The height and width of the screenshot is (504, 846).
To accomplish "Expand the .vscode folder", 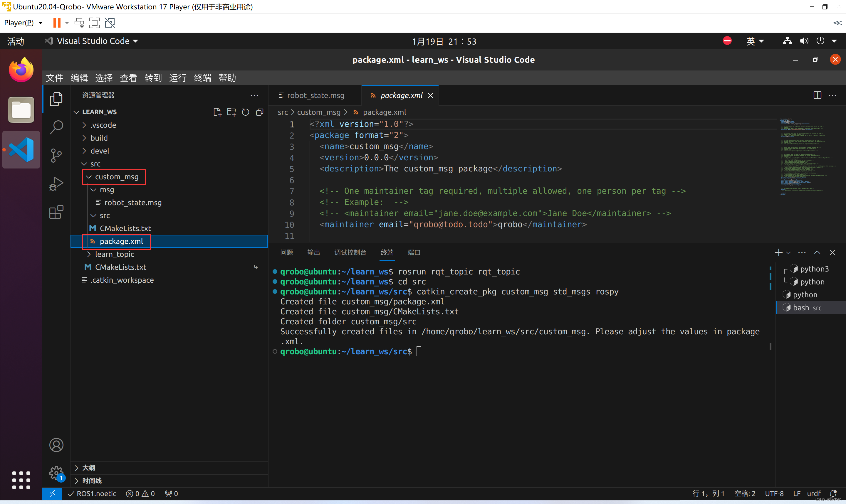I will [104, 125].
